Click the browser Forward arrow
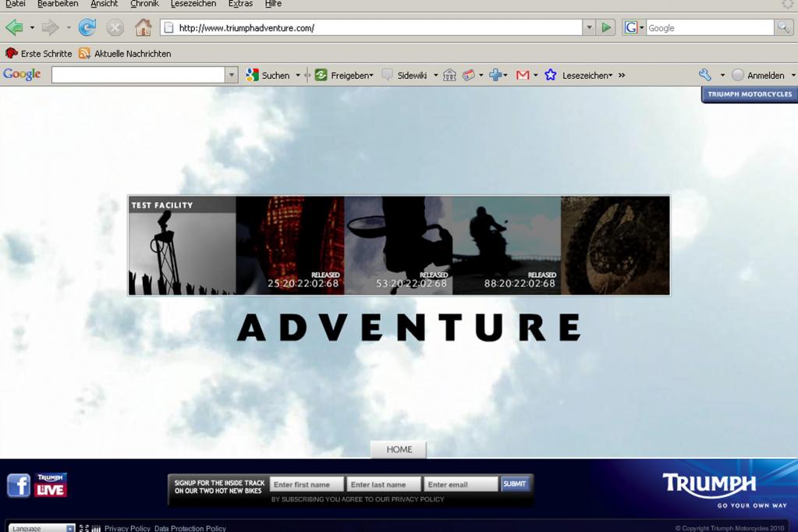The width and height of the screenshot is (798, 532). pos(50,27)
